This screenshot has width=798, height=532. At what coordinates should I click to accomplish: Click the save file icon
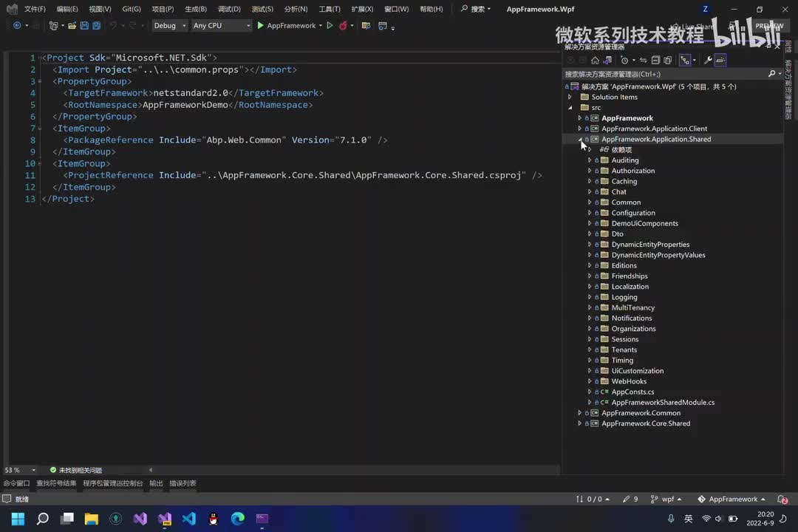tap(84, 25)
